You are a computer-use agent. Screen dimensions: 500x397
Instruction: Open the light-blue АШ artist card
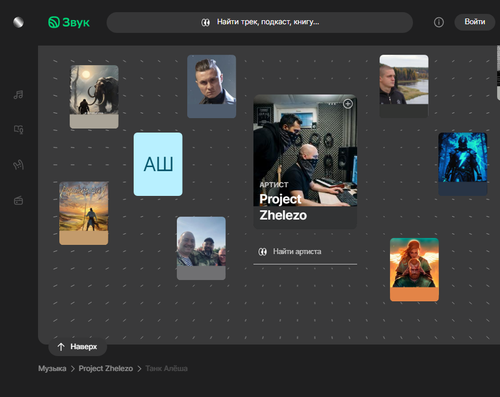point(158,164)
